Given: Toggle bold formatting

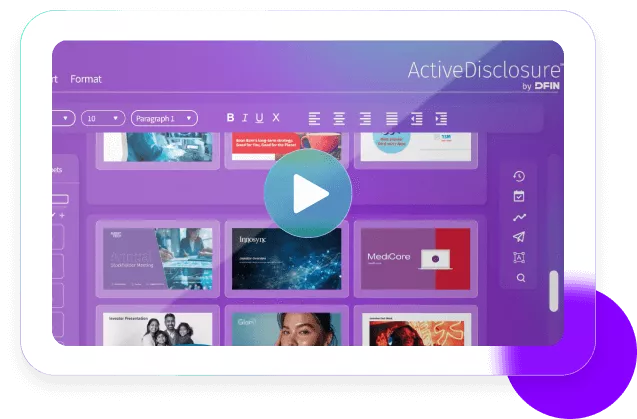Looking at the screenshot, I should point(230,117).
